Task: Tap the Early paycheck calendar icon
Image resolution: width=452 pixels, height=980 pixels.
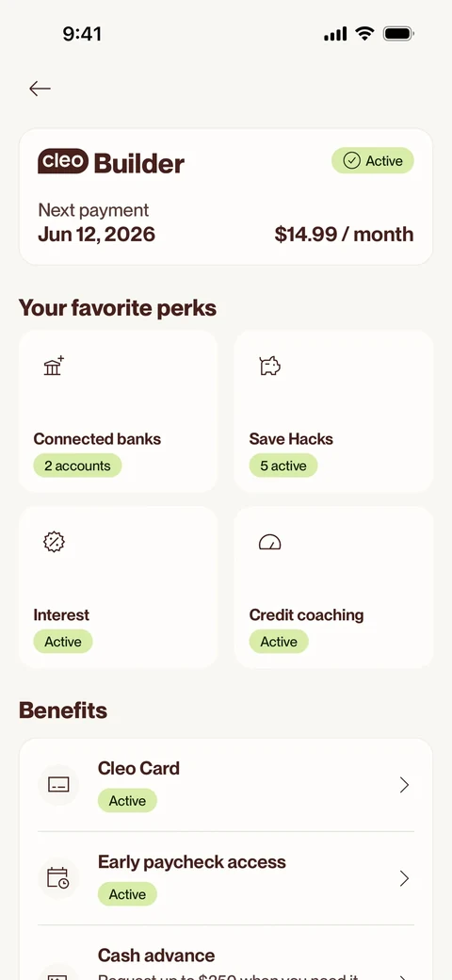Action: [x=58, y=878]
